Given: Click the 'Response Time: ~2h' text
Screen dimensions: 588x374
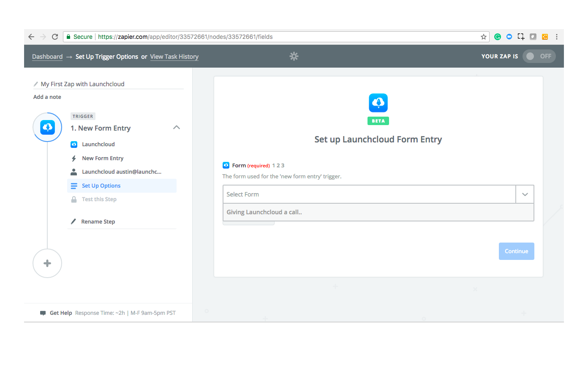Looking at the screenshot, I should pos(100,313).
